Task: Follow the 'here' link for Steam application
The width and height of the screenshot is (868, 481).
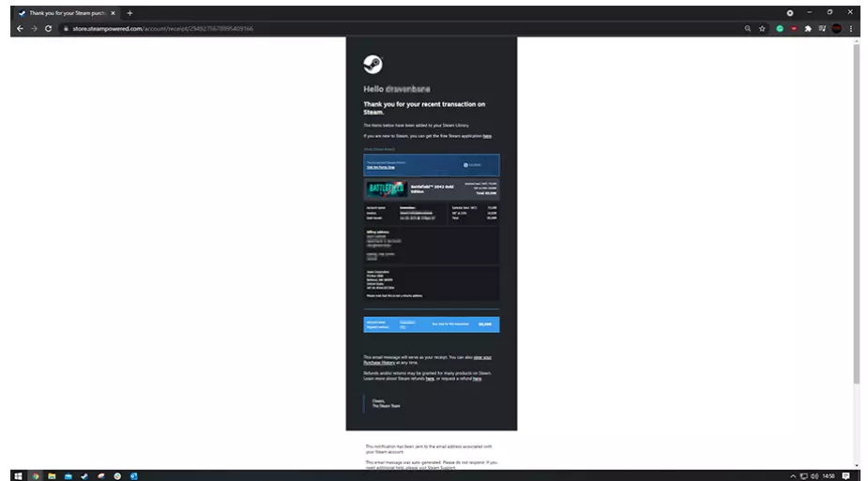Action: tap(487, 136)
